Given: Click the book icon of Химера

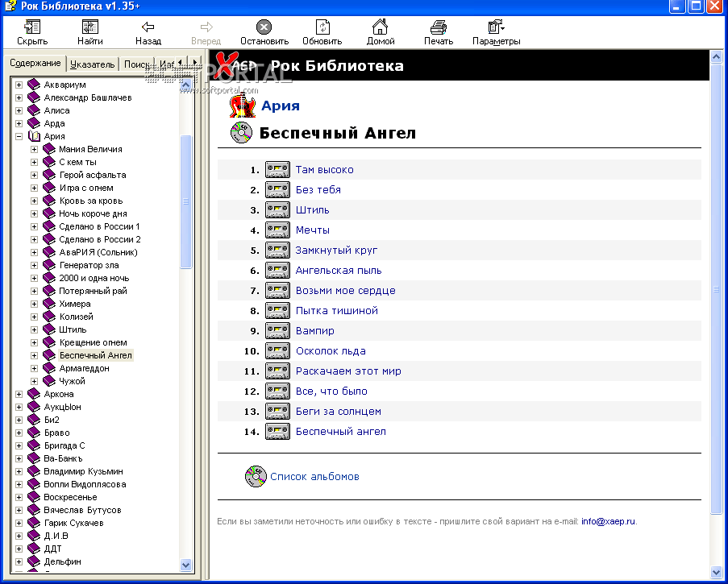Looking at the screenshot, I should point(49,304).
